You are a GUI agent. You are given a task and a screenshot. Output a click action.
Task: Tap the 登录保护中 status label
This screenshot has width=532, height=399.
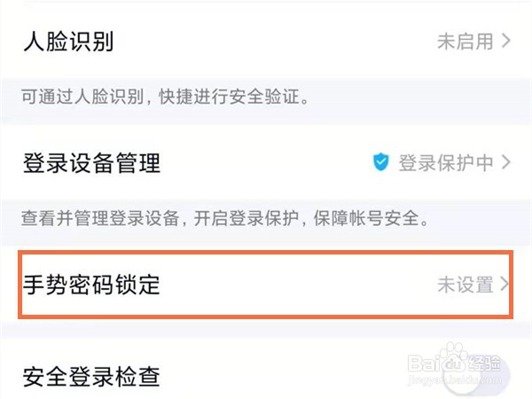(x=446, y=163)
